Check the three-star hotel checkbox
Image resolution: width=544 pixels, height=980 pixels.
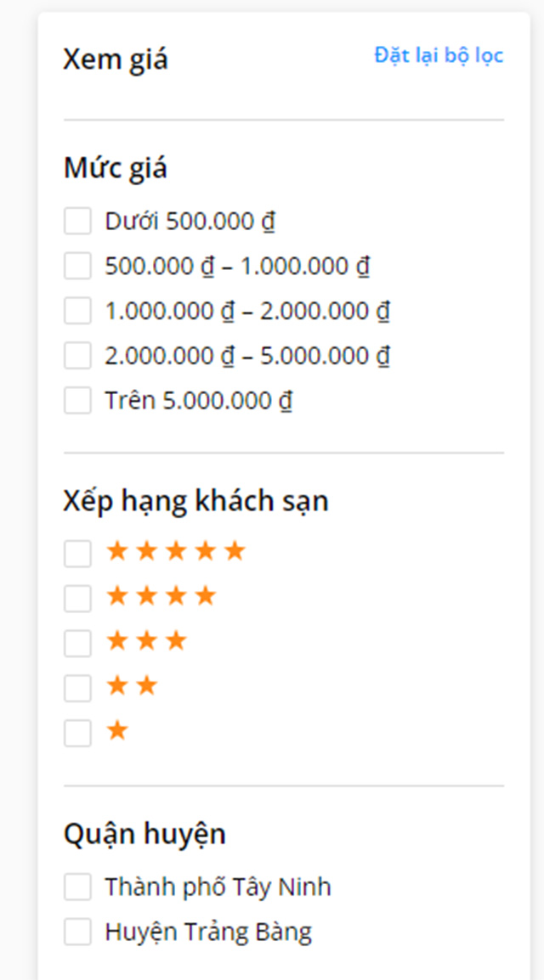(77, 643)
